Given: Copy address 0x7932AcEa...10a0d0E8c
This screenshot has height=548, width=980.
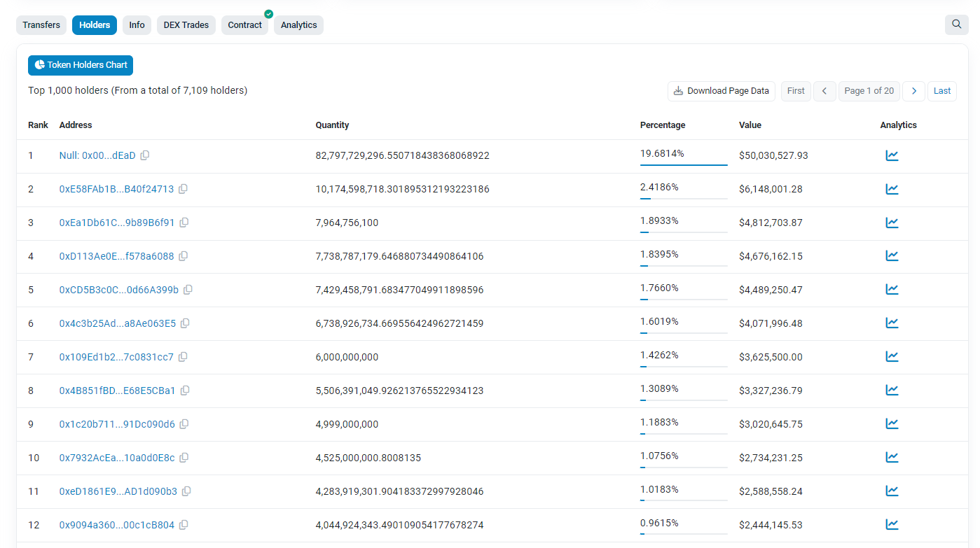Looking at the screenshot, I should (184, 458).
